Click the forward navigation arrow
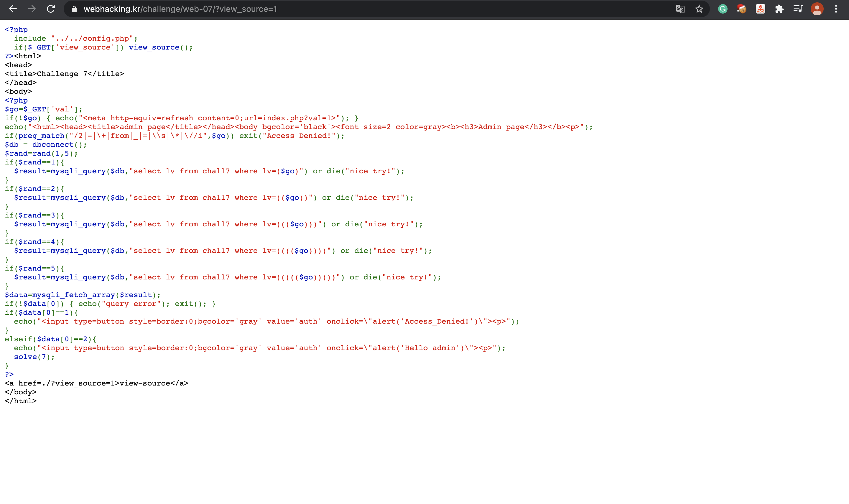This screenshot has height=504, width=849. [x=32, y=9]
